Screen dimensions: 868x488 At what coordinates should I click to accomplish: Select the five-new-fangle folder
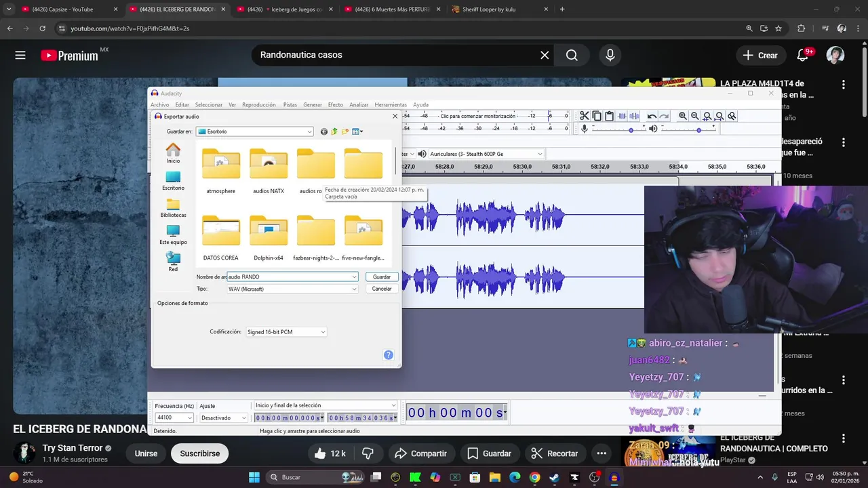click(x=363, y=238)
